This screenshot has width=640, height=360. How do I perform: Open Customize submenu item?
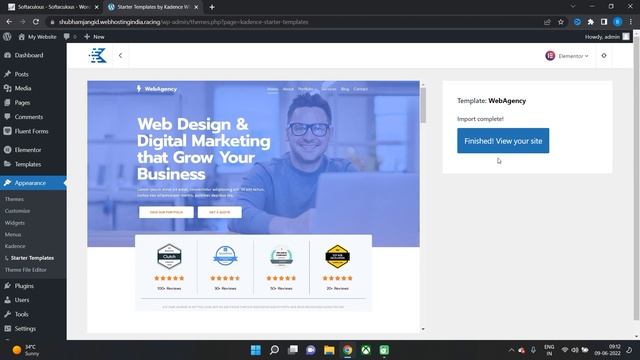18,211
